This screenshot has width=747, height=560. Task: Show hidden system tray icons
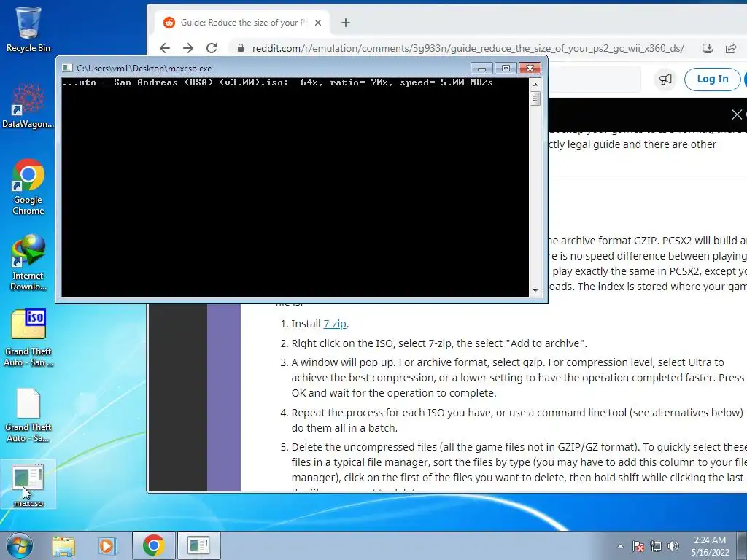[x=620, y=546]
